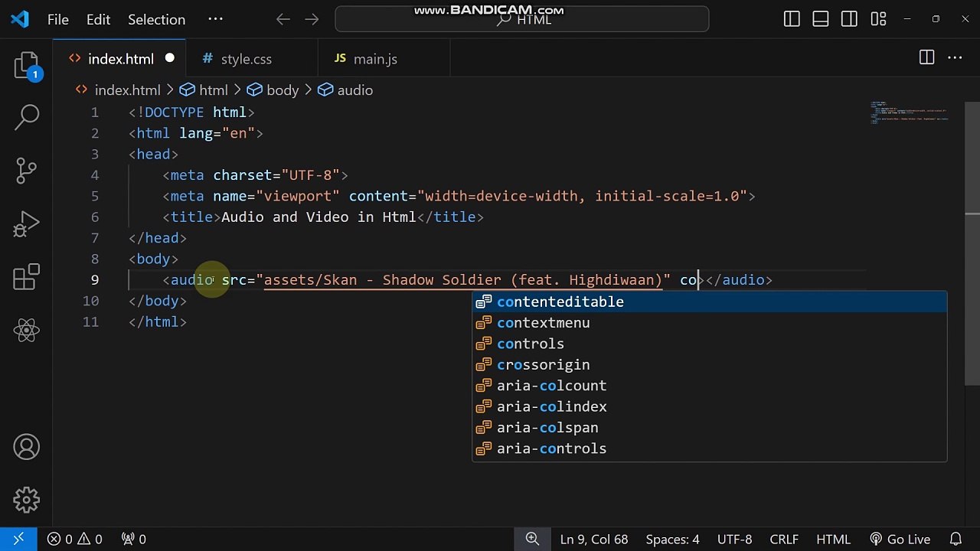980x551 pixels.
Task: Click the charset="UTF-8" meta line
Action: click(255, 175)
